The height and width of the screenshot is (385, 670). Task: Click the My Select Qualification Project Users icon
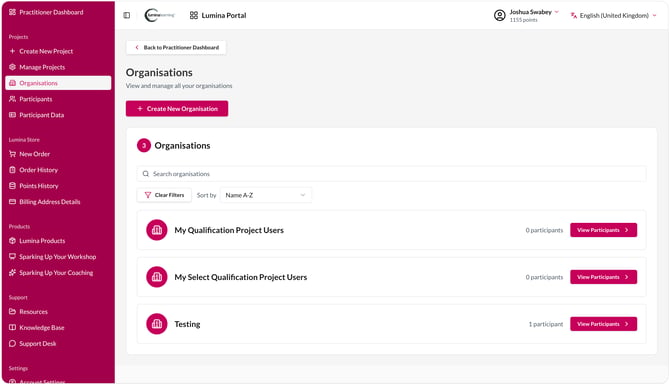157,277
